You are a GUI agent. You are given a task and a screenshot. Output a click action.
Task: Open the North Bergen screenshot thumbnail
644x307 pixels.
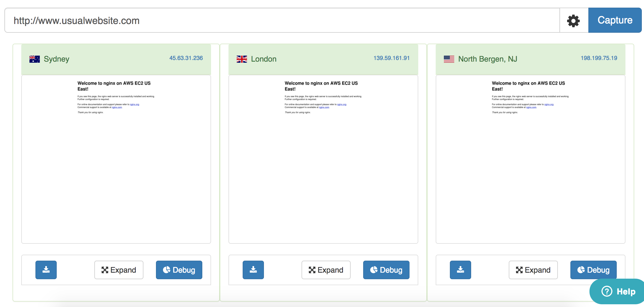point(531,159)
